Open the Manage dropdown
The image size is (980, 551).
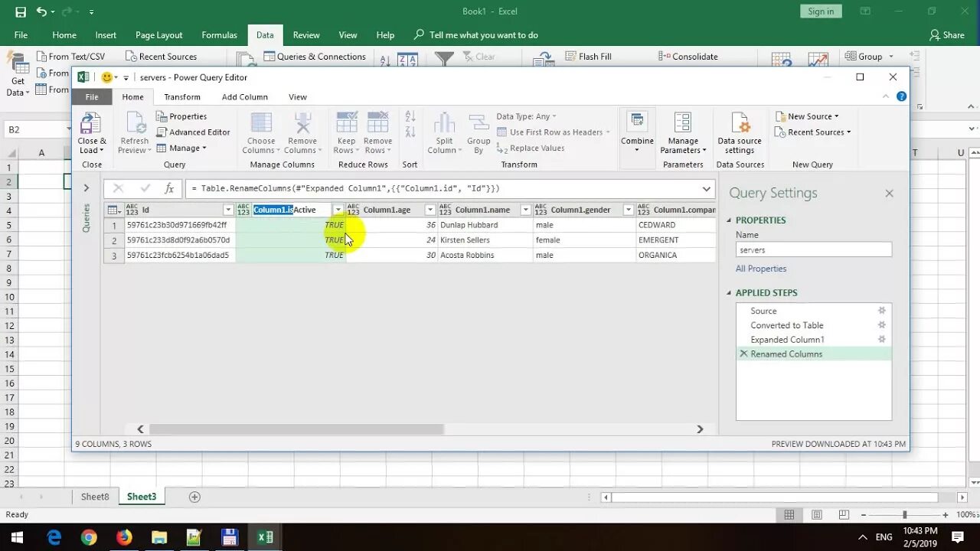(x=181, y=148)
